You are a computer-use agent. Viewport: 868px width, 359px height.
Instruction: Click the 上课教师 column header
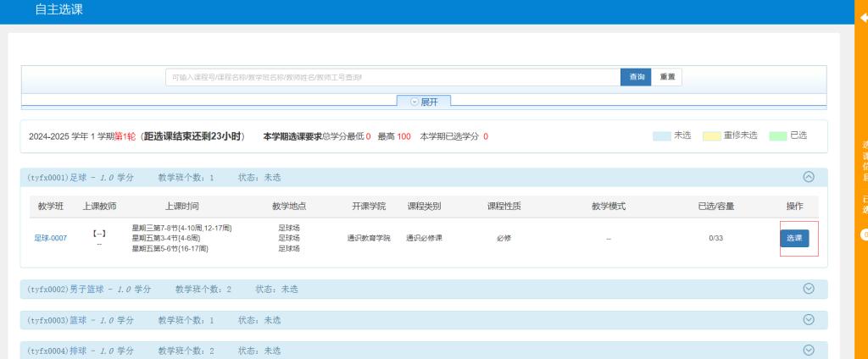pyautogui.click(x=100, y=207)
